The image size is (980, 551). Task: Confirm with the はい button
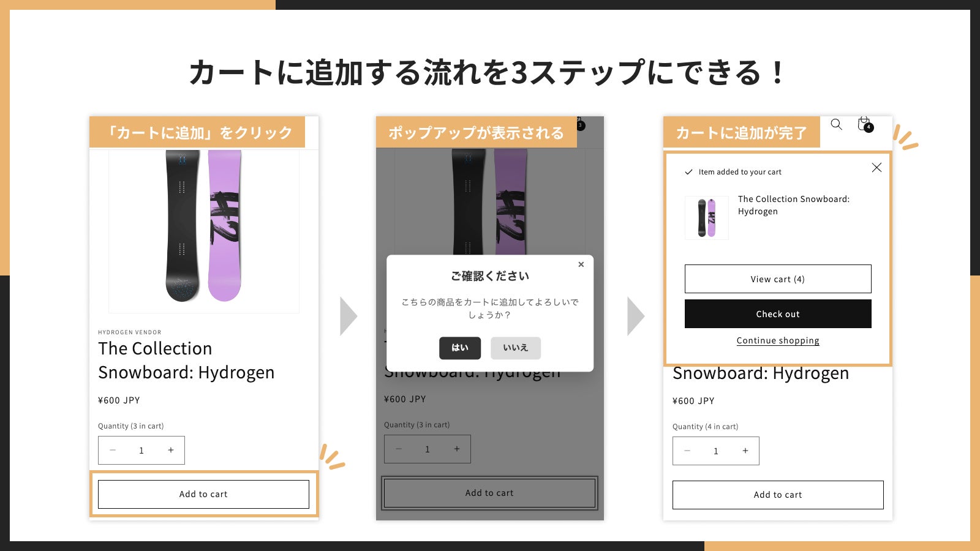460,348
